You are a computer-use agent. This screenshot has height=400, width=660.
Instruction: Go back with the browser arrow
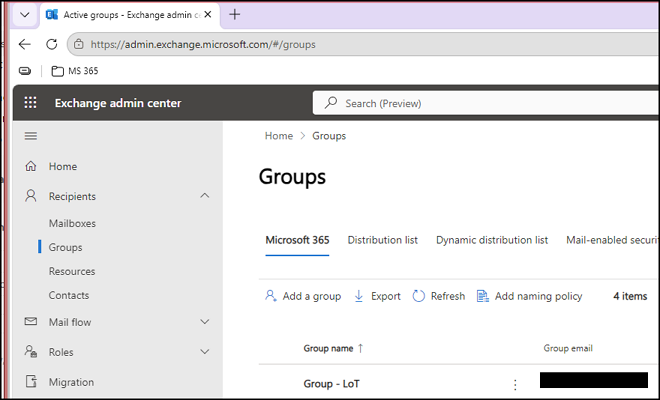coord(25,44)
